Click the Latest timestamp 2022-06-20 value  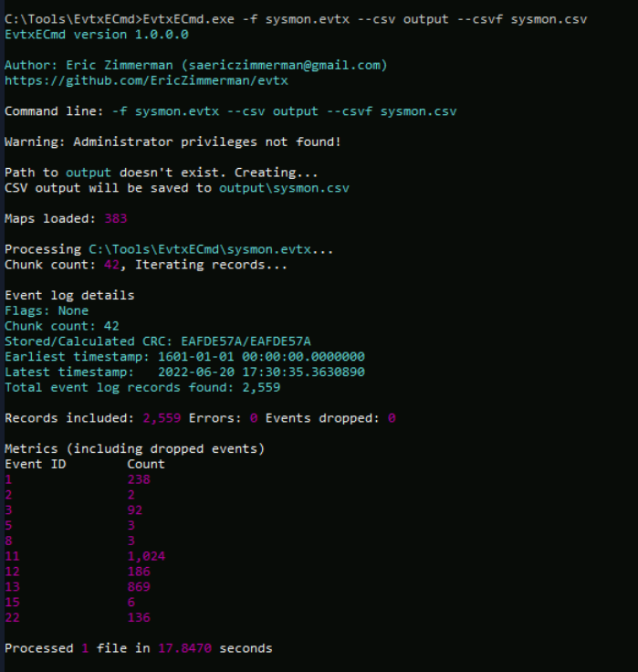coord(261,372)
